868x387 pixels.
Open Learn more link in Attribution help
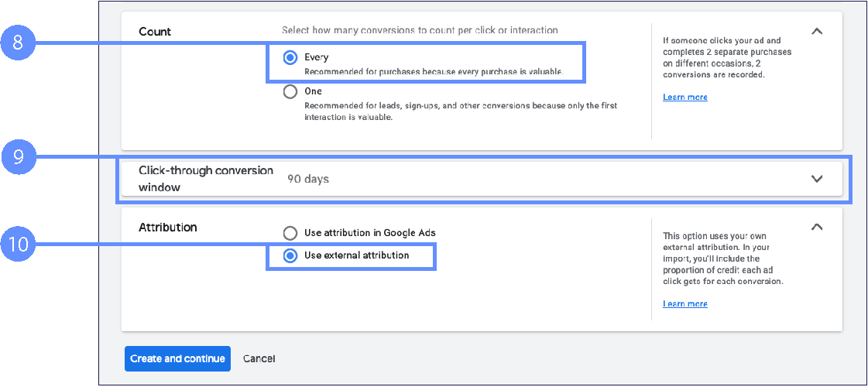[x=685, y=304]
